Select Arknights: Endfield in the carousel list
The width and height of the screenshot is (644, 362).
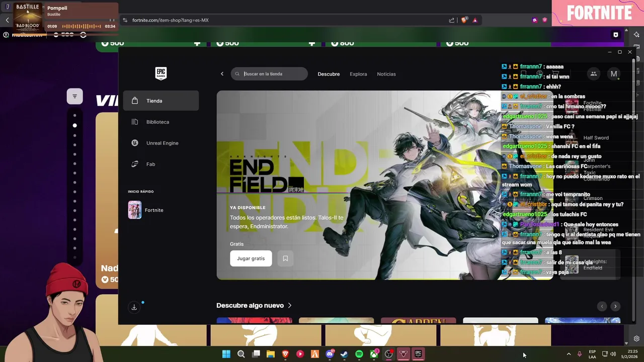(x=590, y=264)
